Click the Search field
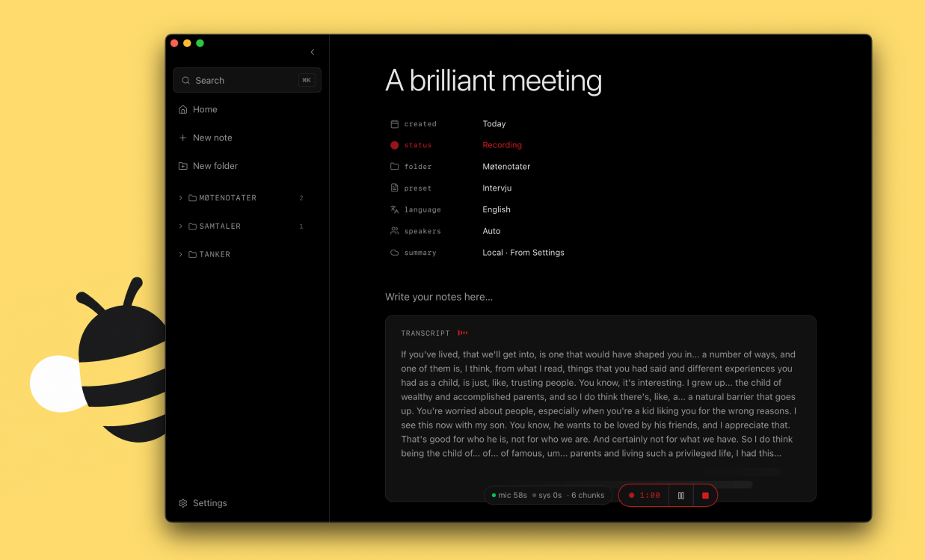 (x=247, y=80)
